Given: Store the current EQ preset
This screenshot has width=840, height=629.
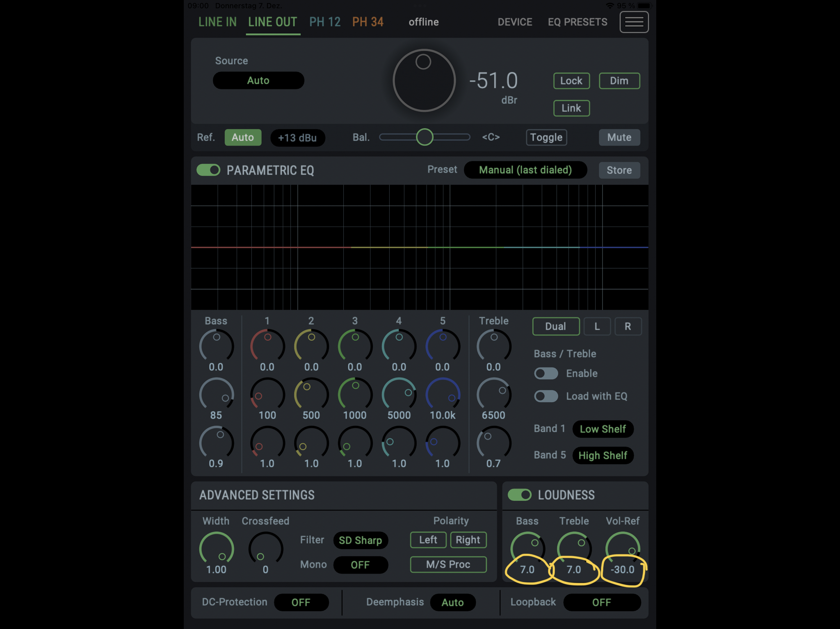Looking at the screenshot, I should point(619,170).
